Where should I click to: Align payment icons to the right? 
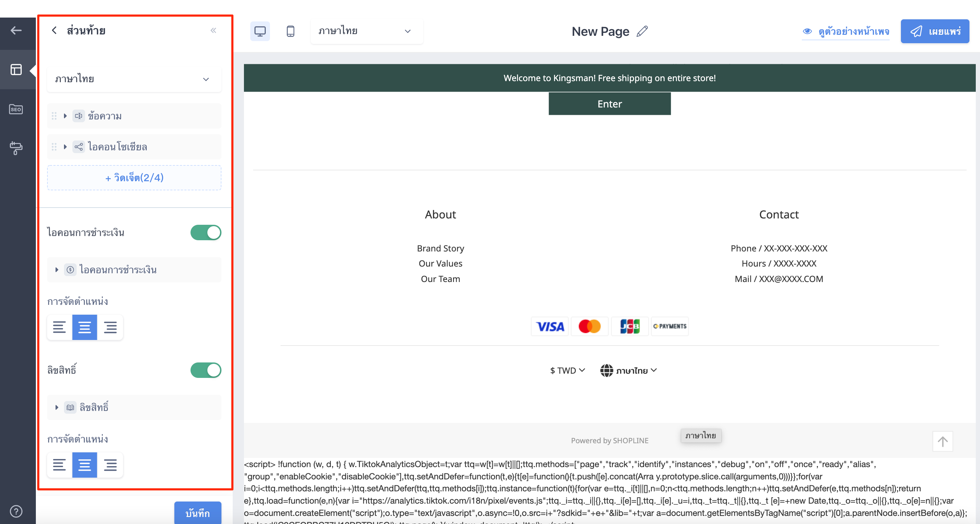click(x=110, y=327)
